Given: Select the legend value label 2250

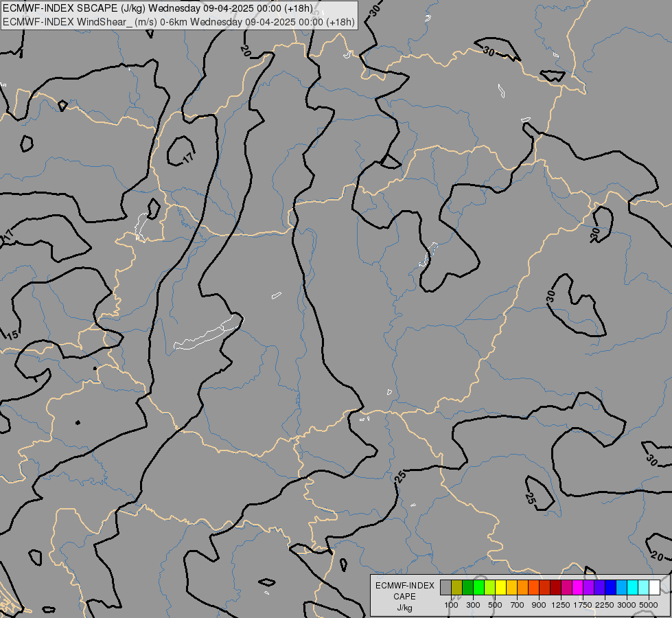Looking at the screenshot, I should tap(605, 605).
